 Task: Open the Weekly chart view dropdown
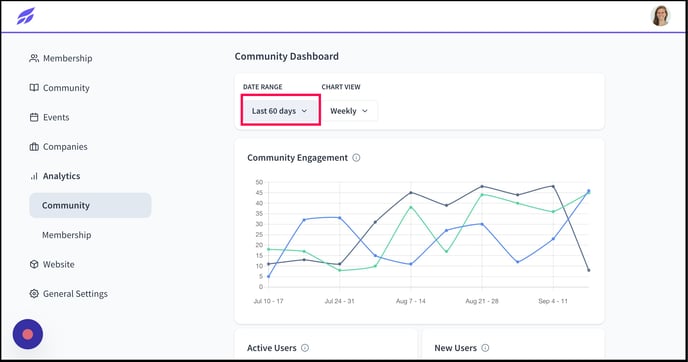click(349, 111)
